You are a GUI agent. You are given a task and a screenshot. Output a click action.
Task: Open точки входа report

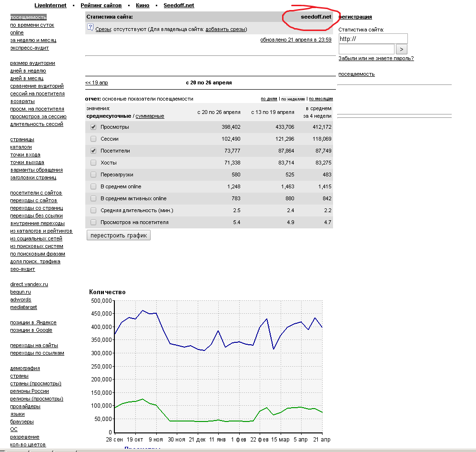[25, 154]
